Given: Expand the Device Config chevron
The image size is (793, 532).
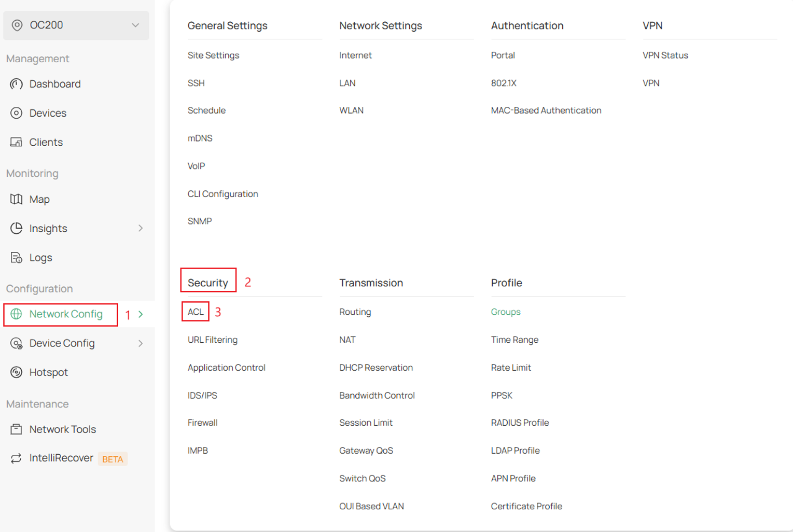Looking at the screenshot, I should [x=141, y=343].
